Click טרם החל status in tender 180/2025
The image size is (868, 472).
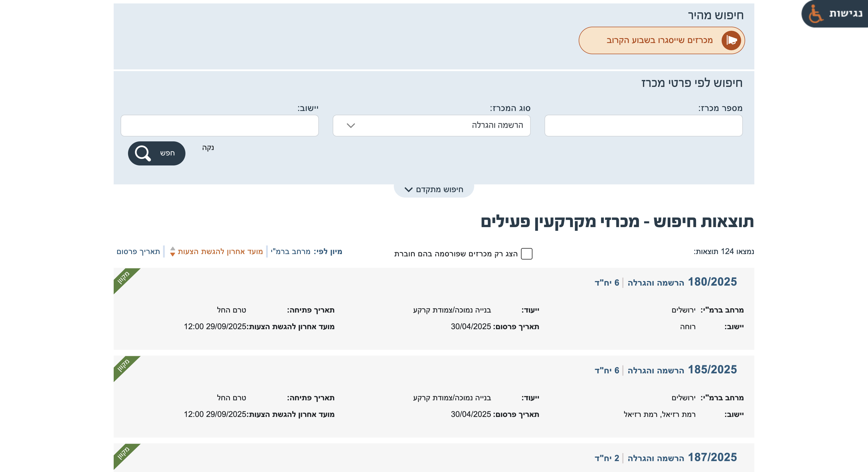231,310
